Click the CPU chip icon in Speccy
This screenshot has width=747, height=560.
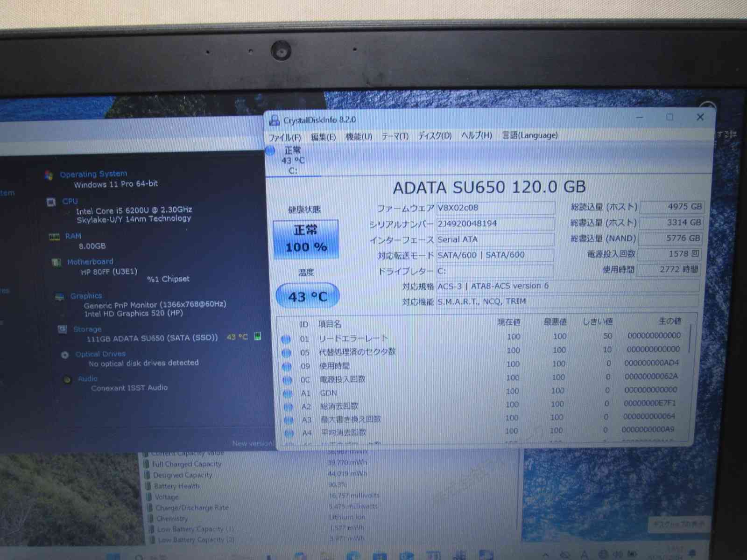51,202
